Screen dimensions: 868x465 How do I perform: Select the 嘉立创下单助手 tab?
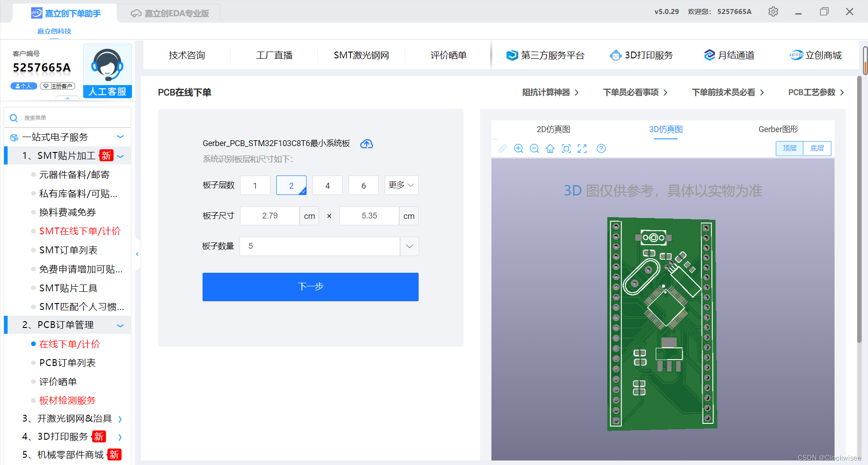click(66, 13)
